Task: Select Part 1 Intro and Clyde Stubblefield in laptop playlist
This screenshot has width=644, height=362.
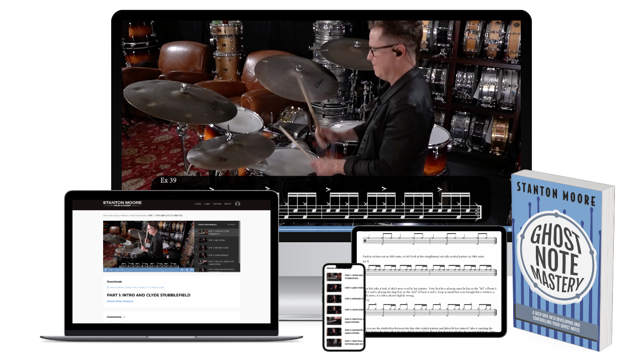Action: 217,232
